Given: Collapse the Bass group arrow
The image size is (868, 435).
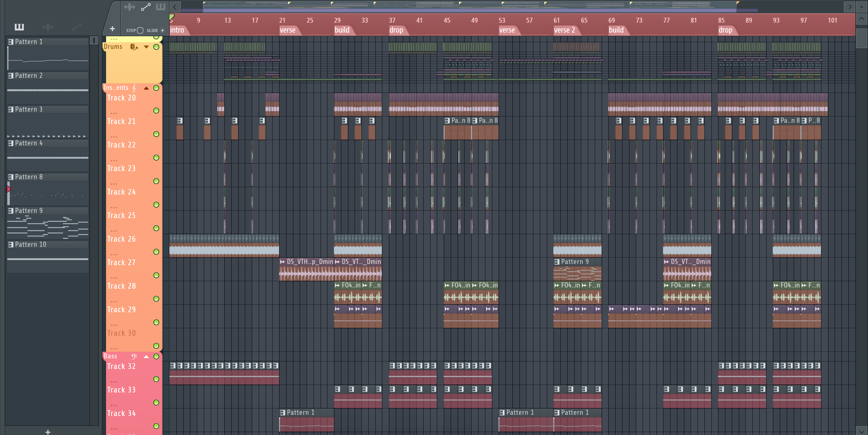Looking at the screenshot, I should (146, 357).
